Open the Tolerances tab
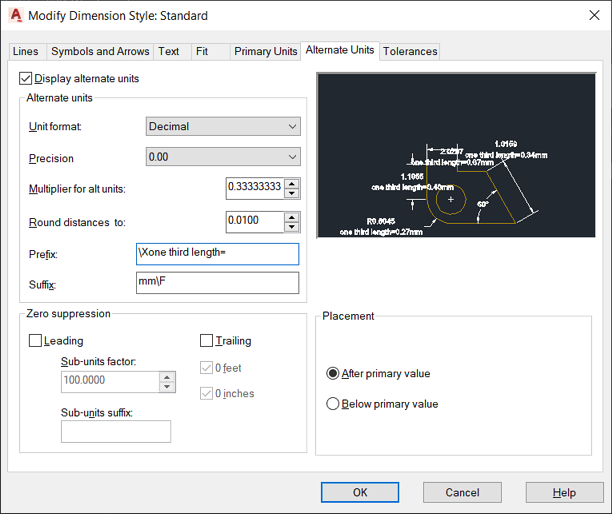 [410, 51]
